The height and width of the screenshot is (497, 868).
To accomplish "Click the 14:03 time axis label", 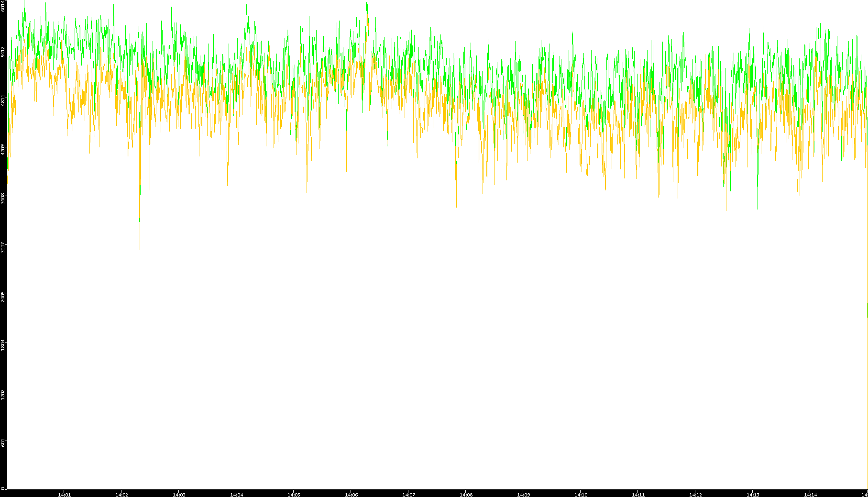I will point(179,495).
